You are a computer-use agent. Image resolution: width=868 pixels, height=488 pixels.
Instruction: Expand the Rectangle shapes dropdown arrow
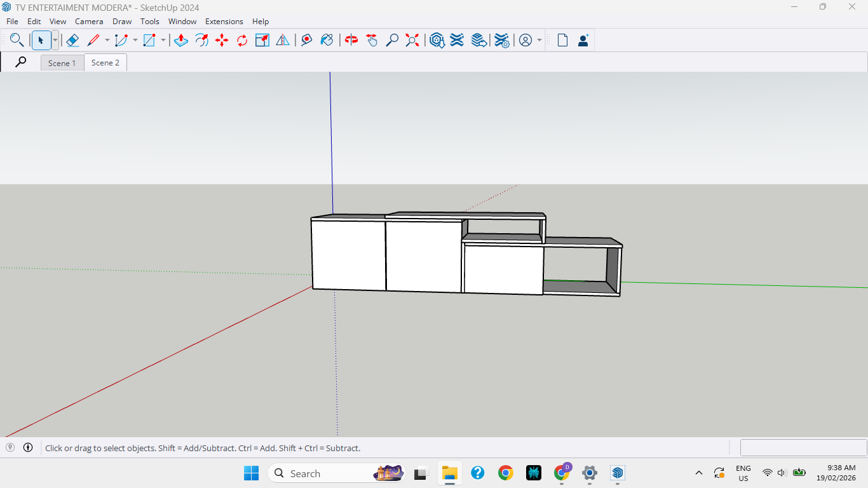163,41
